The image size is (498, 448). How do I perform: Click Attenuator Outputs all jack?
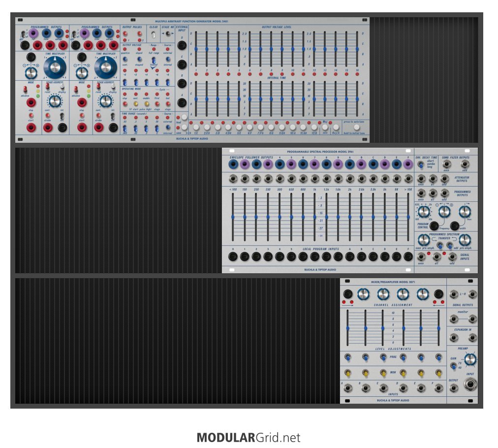433,178
